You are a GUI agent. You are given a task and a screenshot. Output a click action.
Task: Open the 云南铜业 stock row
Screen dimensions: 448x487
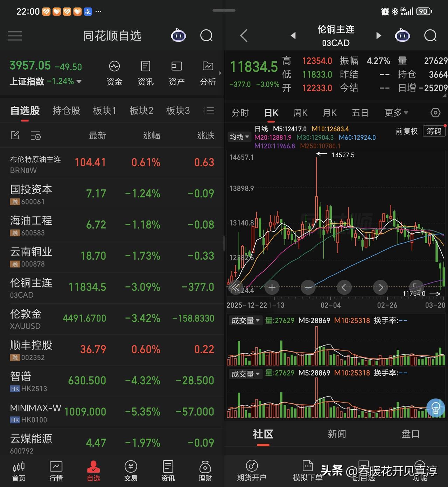coord(112,257)
